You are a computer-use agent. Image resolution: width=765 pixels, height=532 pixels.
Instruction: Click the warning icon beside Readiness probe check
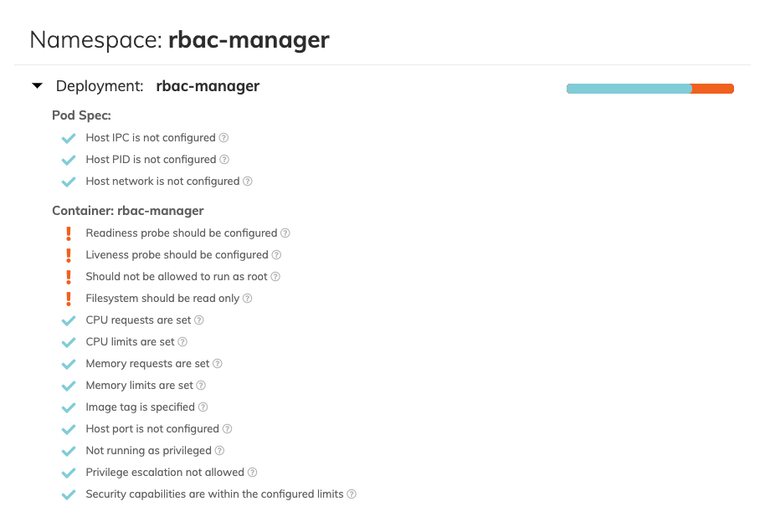(69, 233)
